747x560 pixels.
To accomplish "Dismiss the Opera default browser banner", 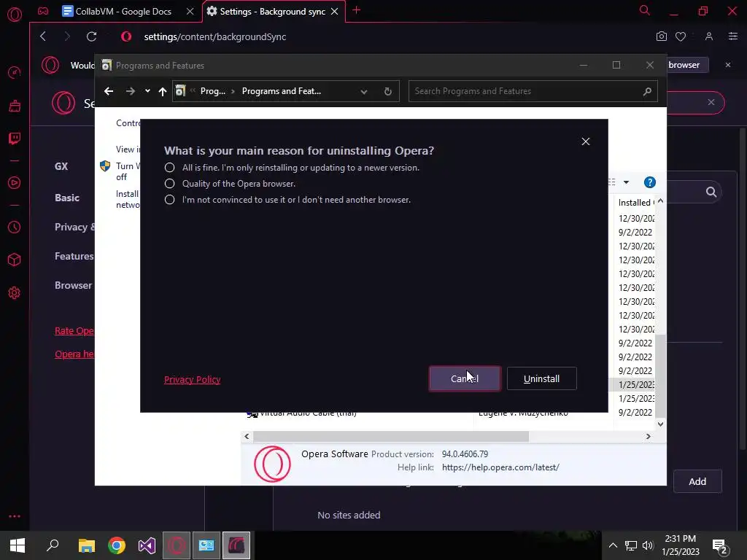I will [x=728, y=65].
